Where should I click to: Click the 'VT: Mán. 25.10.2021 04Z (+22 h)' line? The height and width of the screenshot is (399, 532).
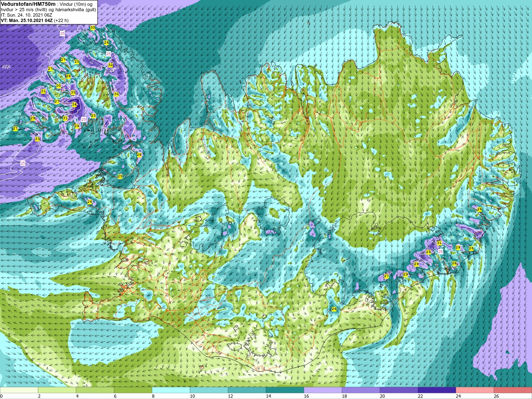pos(35,20)
